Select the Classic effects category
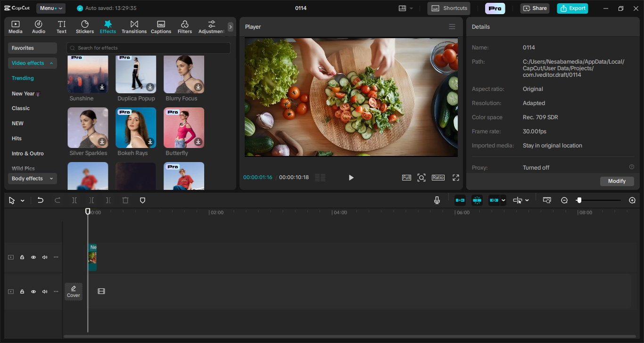The height and width of the screenshot is (343, 644). point(21,108)
